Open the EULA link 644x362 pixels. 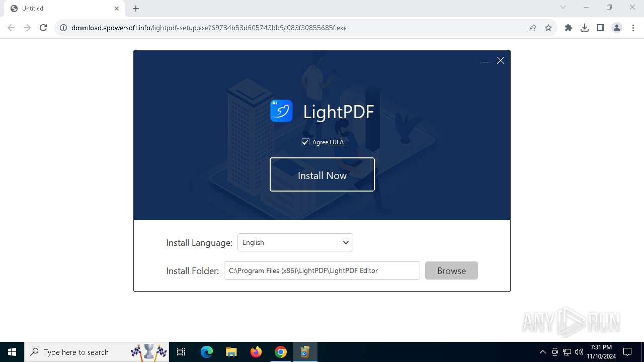tap(337, 142)
